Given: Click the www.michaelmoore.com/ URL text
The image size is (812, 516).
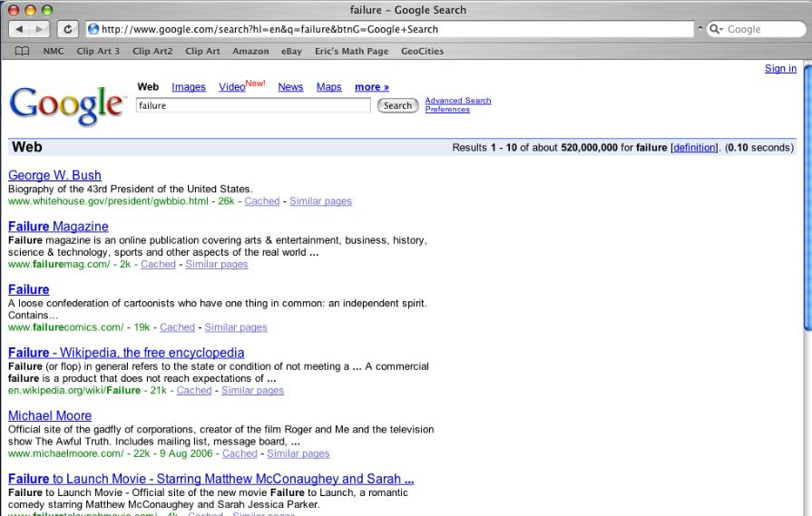Looking at the screenshot, I should (x=65, y=453).
